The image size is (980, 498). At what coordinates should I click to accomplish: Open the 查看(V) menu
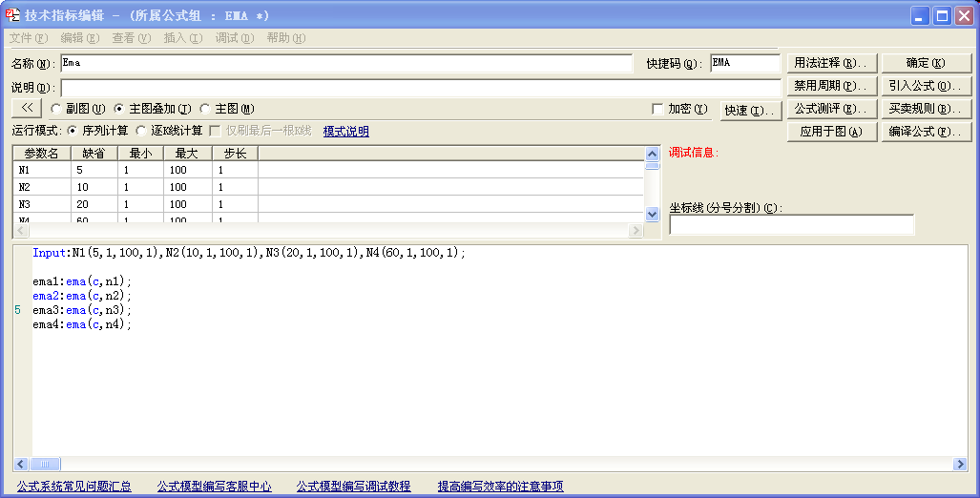coord(132,38)
